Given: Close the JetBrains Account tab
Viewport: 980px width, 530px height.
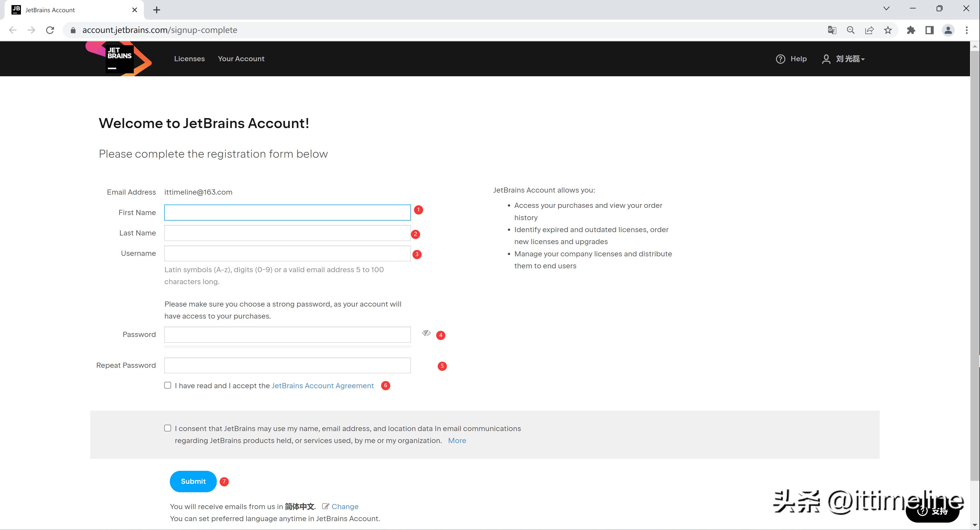Looking at the screenshot, I should pyautogui.click(x=134, y=10).
